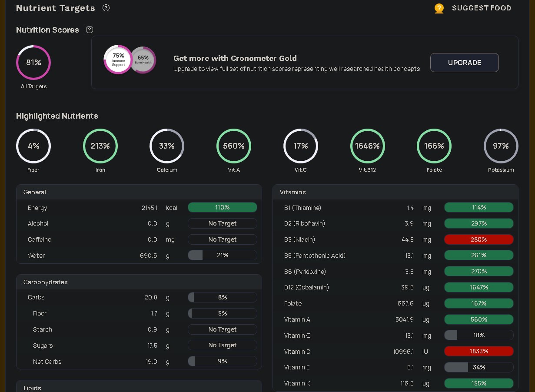Viewport: 535px width, 392px height.
Task: Select the Lipids section header
Action: [139, 386]
